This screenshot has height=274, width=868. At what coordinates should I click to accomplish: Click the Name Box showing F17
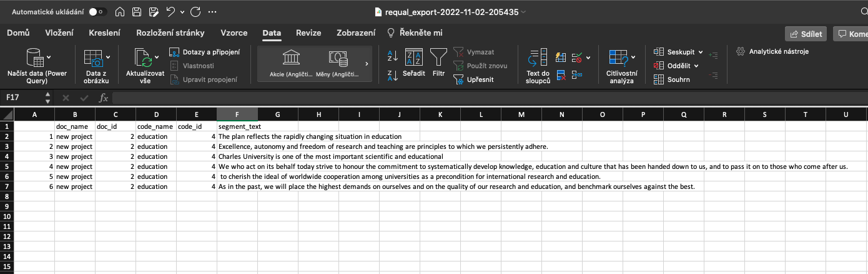[x=22, y=98]
